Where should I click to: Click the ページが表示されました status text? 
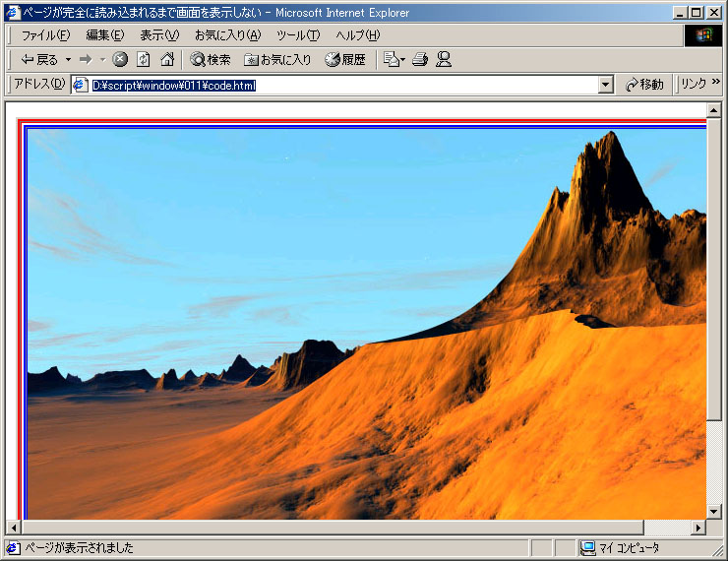click(x=79, y=548)
